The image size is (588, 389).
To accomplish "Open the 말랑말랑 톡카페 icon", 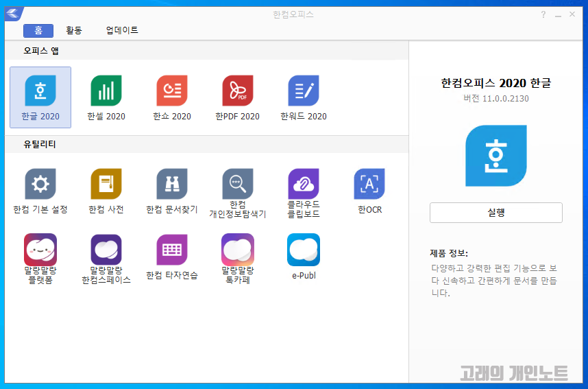I will 238,250.
